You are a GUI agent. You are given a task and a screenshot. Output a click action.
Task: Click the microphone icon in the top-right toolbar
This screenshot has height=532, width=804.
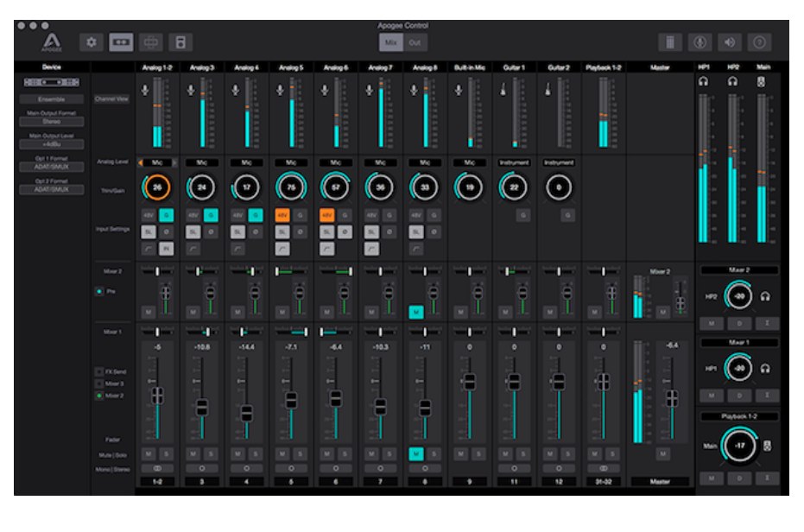coord(701,42)
